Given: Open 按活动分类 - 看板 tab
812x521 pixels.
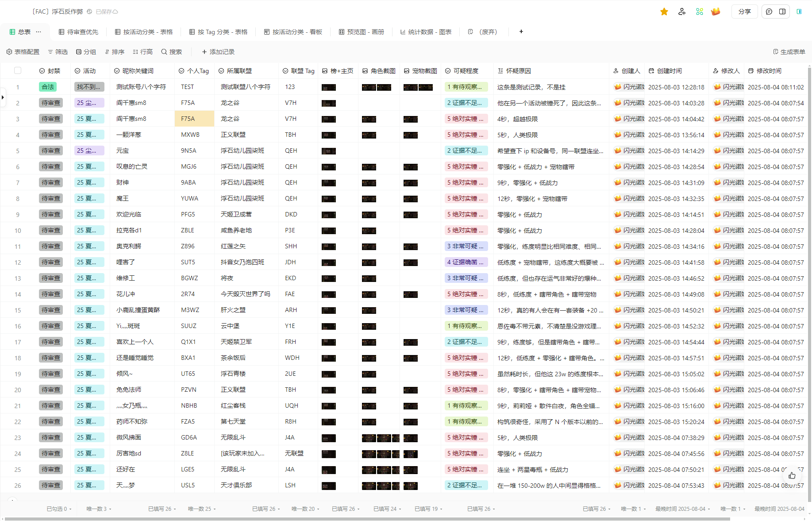Looking at the screenshot, I should click(x=293, y=32).
